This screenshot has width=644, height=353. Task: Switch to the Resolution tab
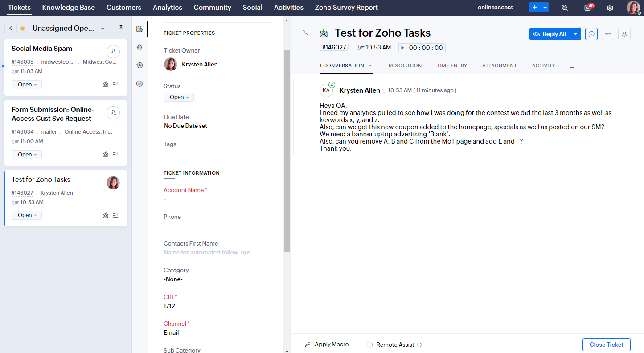click(405, 66)
